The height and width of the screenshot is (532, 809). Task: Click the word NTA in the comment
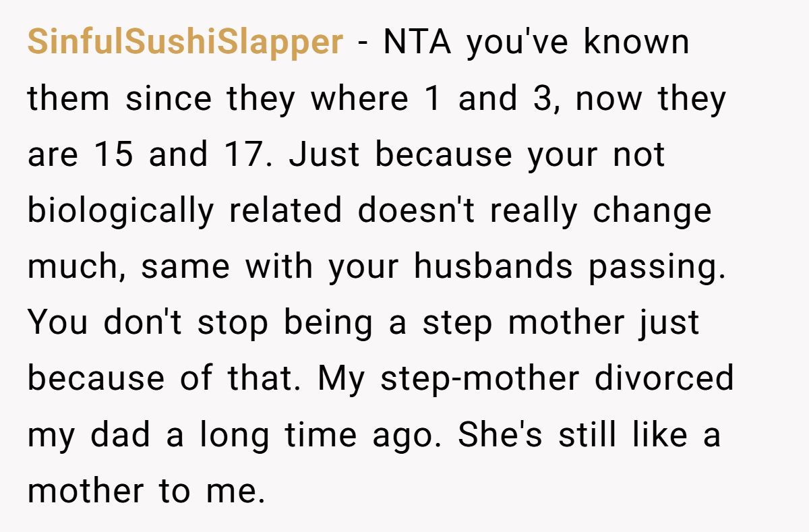[x=419, y=42]
